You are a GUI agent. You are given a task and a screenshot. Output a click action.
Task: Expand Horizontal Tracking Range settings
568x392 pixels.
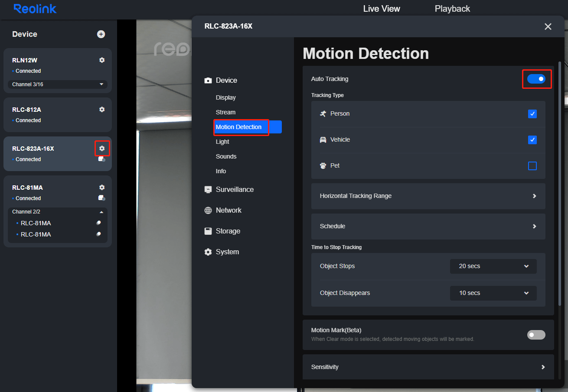[428, 196]
